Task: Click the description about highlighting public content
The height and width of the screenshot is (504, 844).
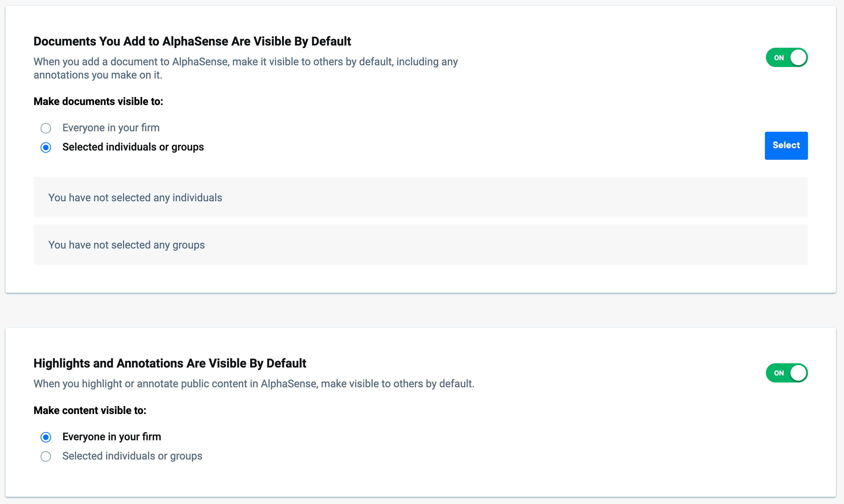Action: click(x=254, y=383)
